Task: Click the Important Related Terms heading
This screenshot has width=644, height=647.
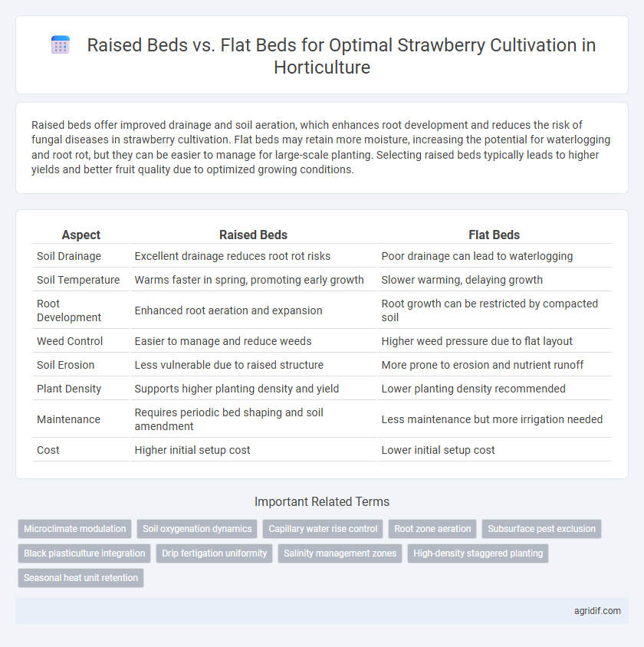Action: click(322, 502)
